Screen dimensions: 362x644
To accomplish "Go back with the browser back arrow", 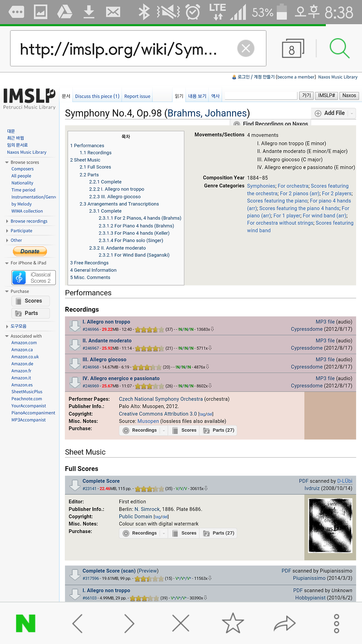I will [x=77, y=623].
